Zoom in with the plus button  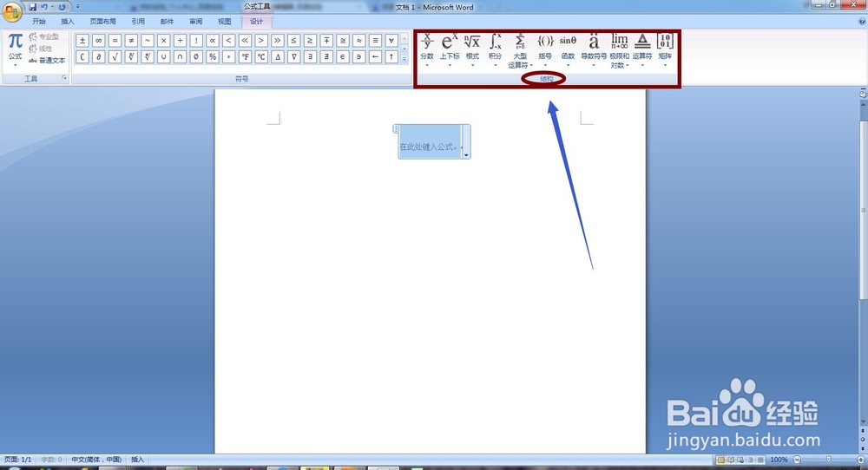861,460
